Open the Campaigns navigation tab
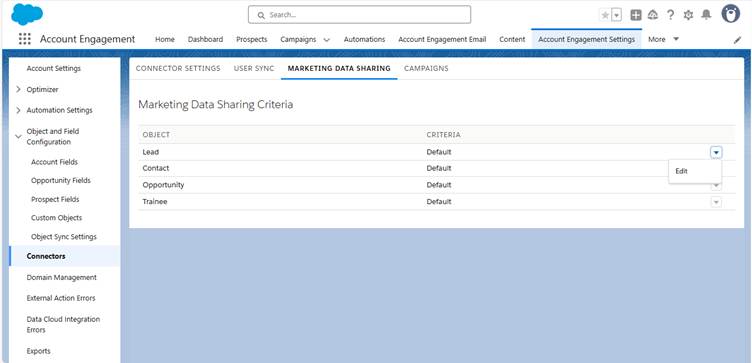This screenshot has height=363, width=752. 298,39
